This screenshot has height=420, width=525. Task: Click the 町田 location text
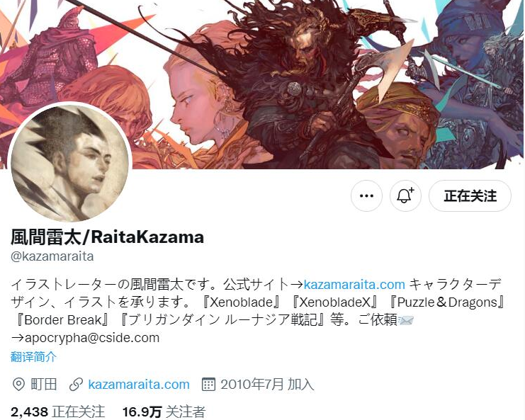pos(43,384)
